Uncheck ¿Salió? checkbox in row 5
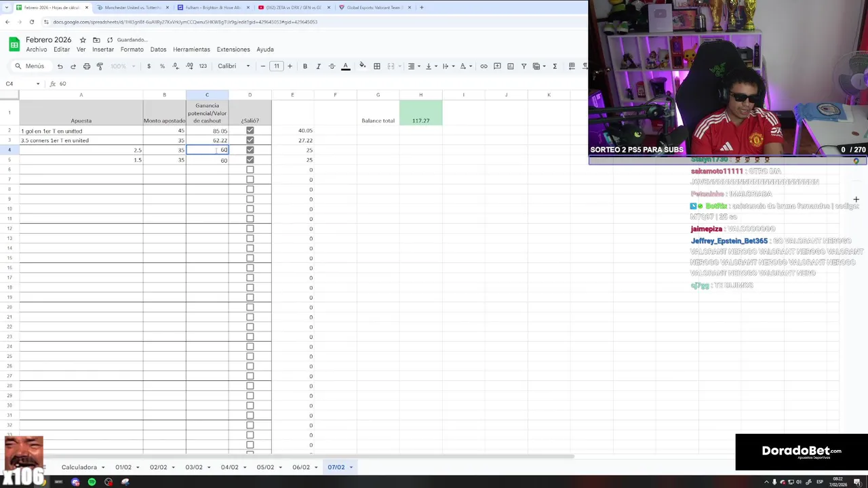This screenshot has width=868, height=488. click(x=250, y=160)
